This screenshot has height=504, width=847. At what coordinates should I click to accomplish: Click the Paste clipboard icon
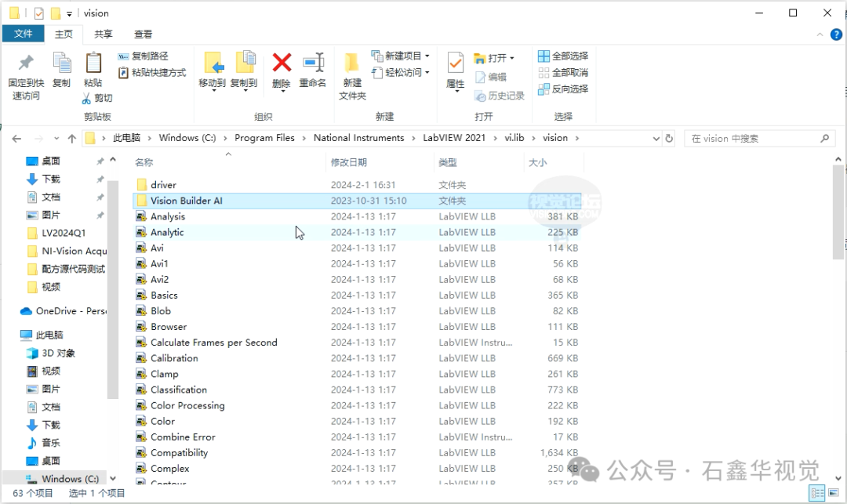(93, 63)
